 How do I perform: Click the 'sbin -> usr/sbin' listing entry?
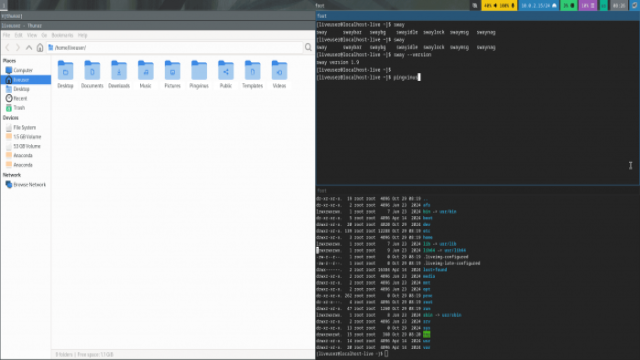pyautogui.click(x=442, y=315)
